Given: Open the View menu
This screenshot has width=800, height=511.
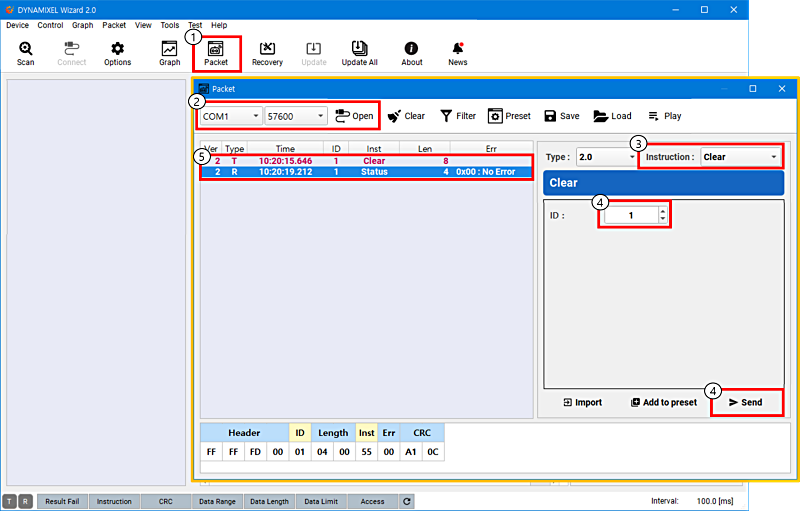Looking at the screenshot, I should click(143, 25).
